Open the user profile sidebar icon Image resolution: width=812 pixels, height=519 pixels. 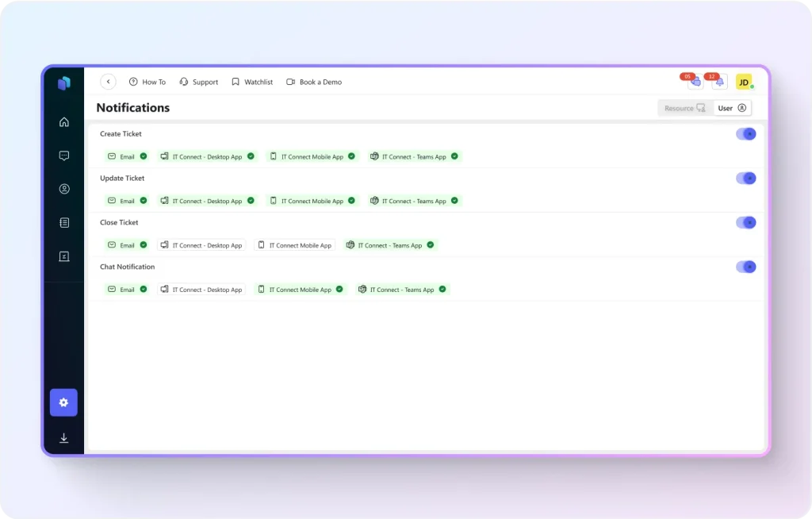click(x=64, y=189)
